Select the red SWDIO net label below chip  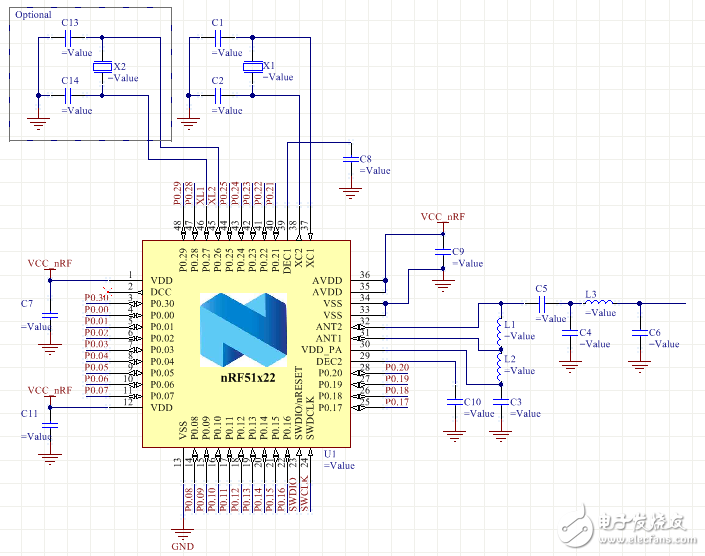[x=293, y=494]
